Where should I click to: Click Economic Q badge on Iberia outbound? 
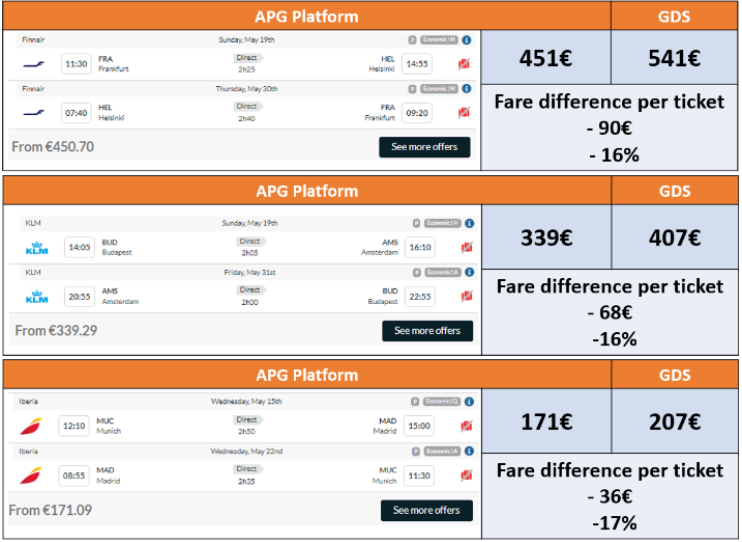[x=441, y=401]
